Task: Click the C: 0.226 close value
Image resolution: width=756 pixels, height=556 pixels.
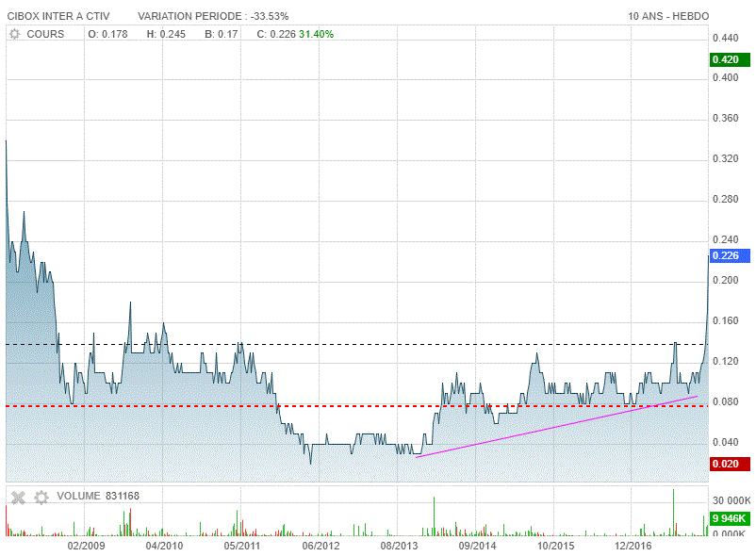Action: click(276, 34)
